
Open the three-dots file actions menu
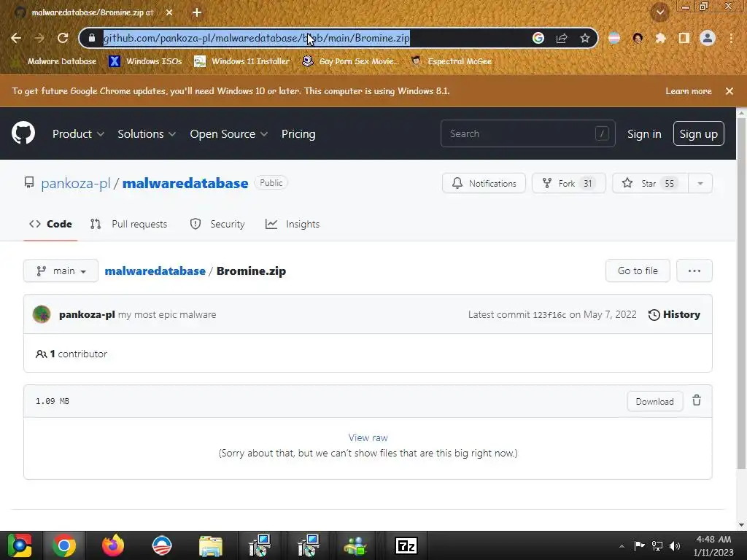pyautogui.click(x=694, y=271)
